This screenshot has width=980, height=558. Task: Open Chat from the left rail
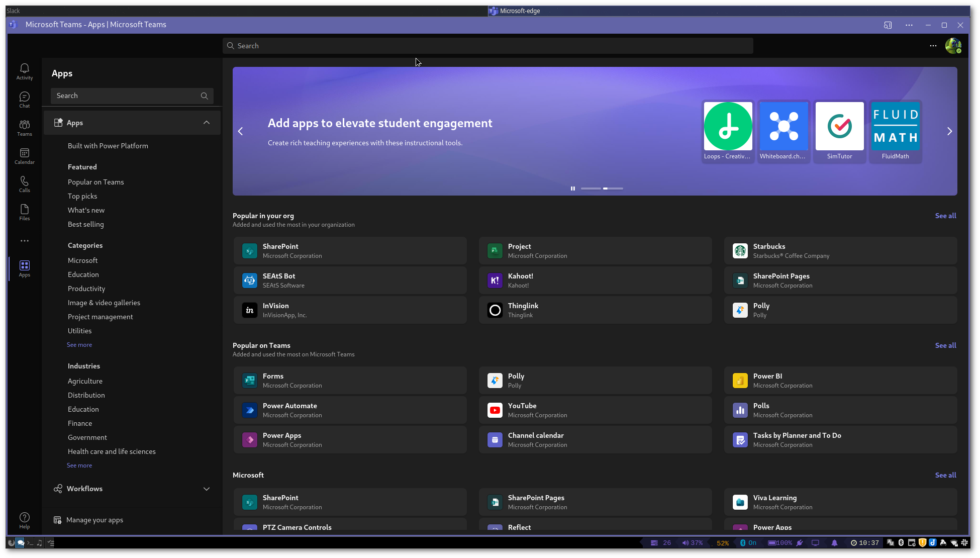point(24,100)
